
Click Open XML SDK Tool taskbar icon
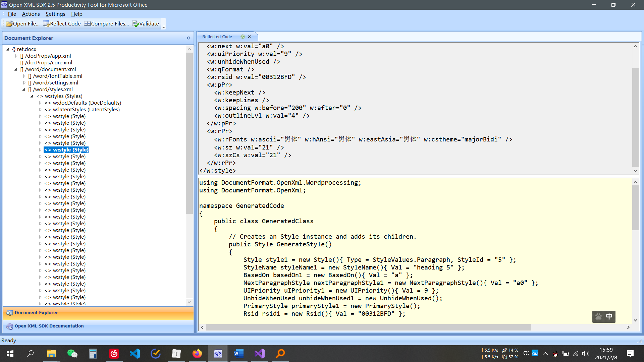pos(218,354)
